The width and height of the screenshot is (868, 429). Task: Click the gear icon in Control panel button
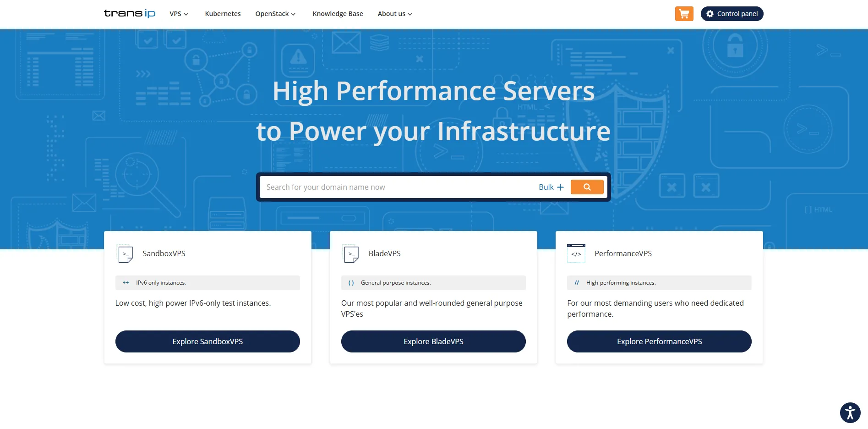(x=710, y=14)
